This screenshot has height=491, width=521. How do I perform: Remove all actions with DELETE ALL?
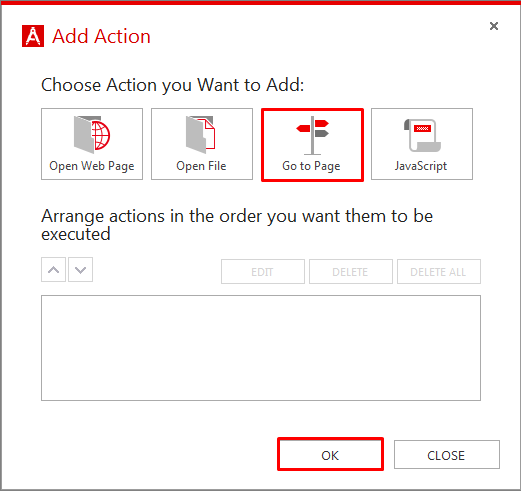(439, 272)
